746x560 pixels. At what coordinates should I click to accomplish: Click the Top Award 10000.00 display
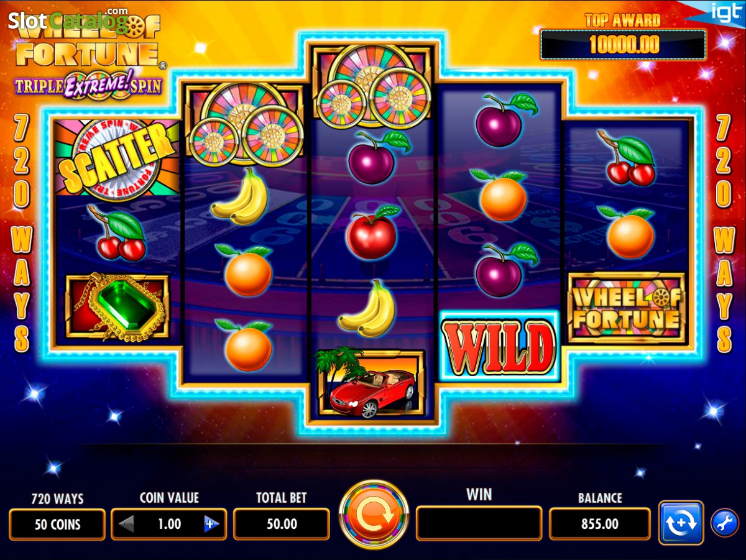(x=623, y=45)
